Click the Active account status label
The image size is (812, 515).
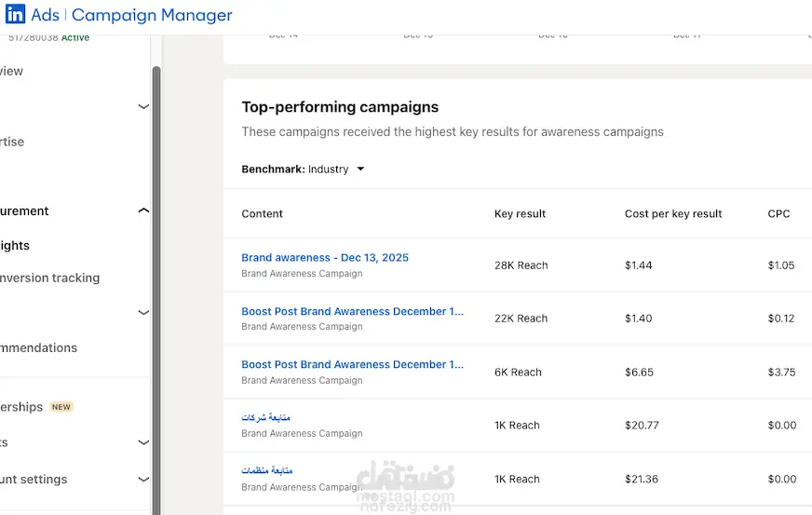75,37
